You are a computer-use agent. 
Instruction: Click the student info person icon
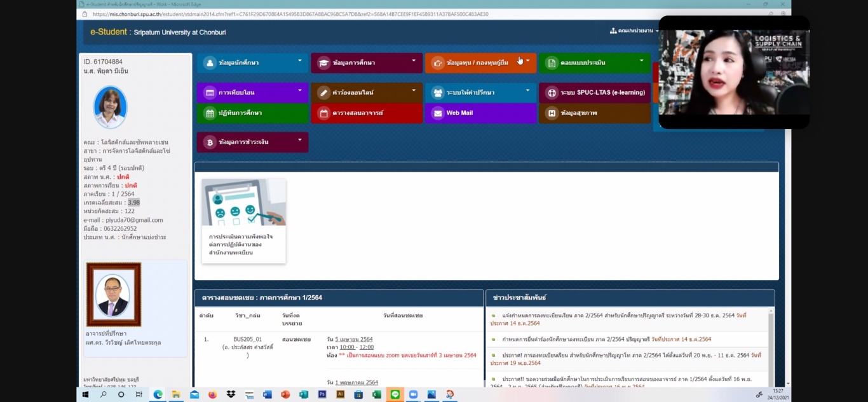tap(209, 63)
